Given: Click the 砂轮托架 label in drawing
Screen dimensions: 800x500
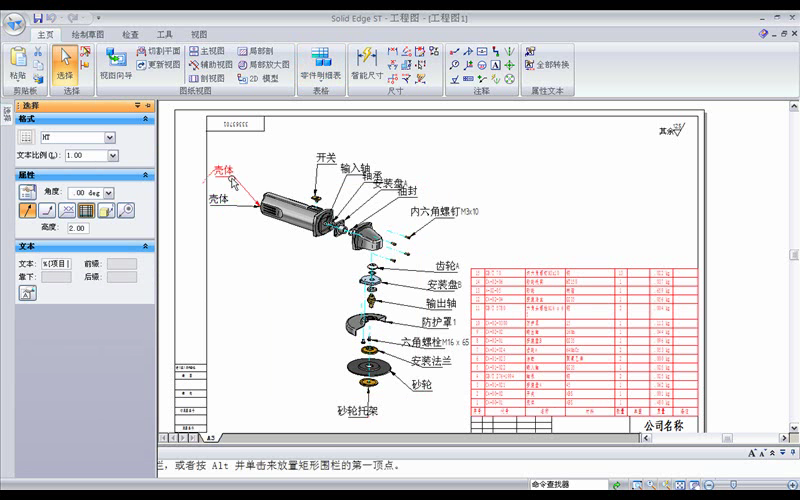Looking at the screenshot, I should pos(358,411).
